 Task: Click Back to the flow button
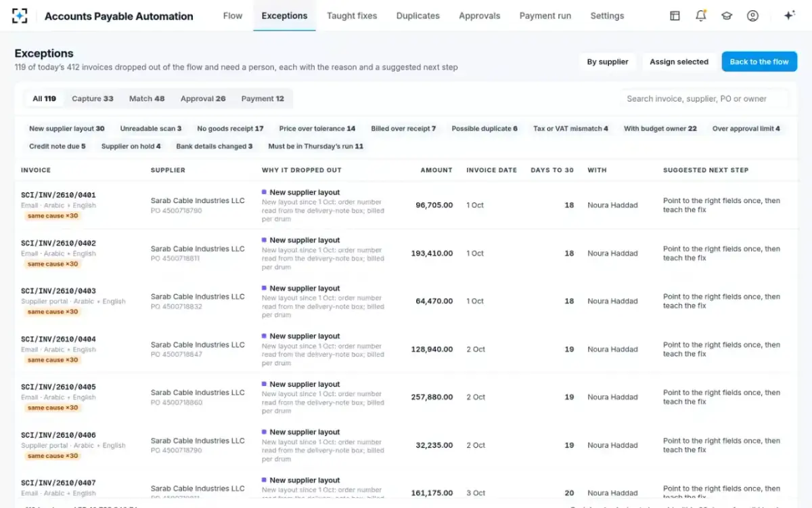(759, 62)
